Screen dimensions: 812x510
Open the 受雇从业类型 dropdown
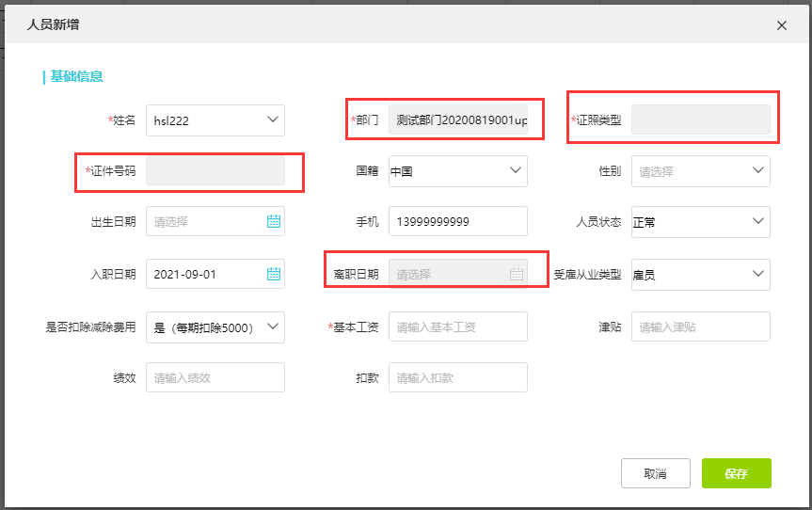tap(758, 274)
